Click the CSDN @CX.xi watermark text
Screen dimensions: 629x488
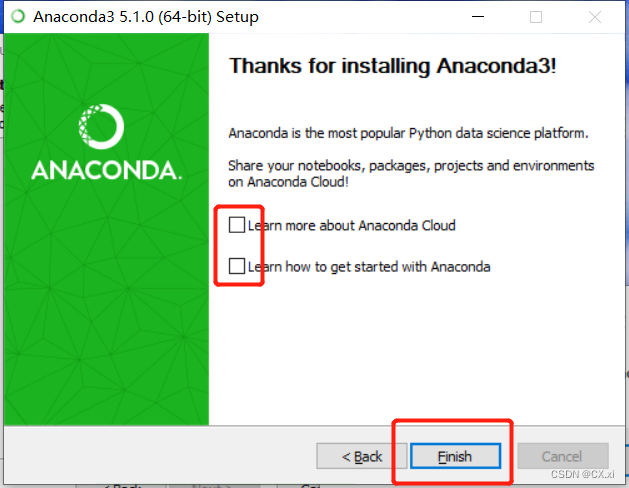pos(582,474)
